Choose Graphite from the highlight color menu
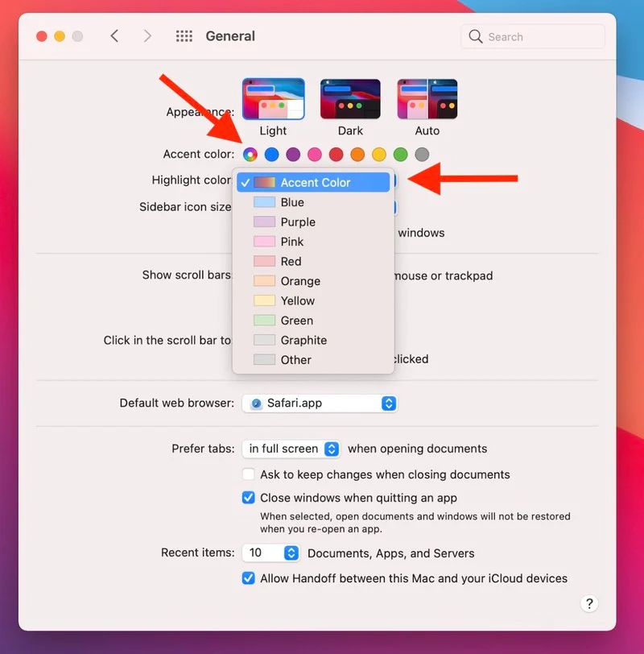This screenshot has height=654, width=644. point(303,341)
